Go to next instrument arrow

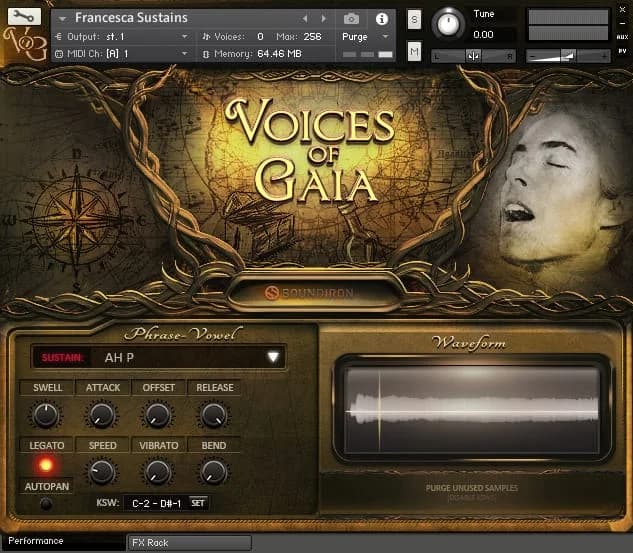323,19
